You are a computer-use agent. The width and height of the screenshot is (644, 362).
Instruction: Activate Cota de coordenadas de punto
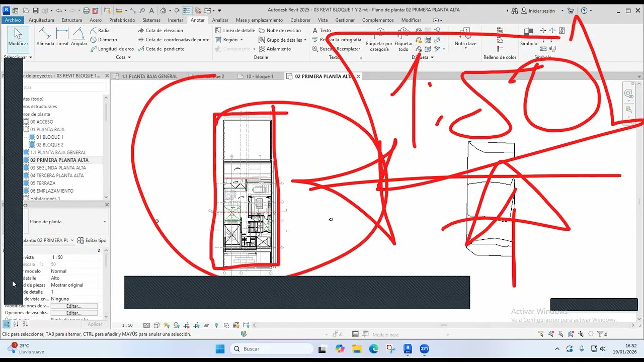tap(174, 40)
